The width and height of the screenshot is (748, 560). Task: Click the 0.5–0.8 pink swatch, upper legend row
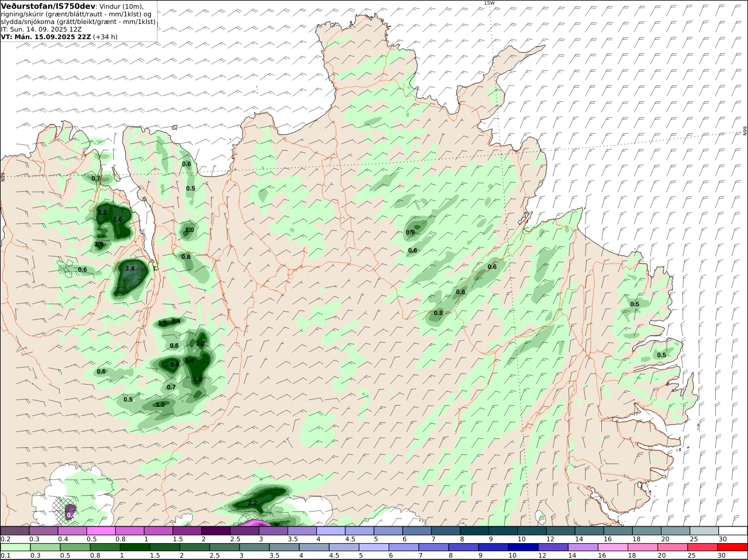[101, 530]
